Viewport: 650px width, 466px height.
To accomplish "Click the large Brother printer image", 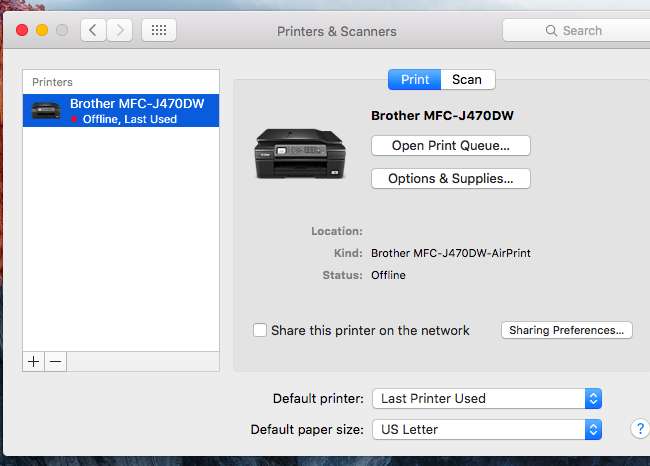I will coord(301,153).
